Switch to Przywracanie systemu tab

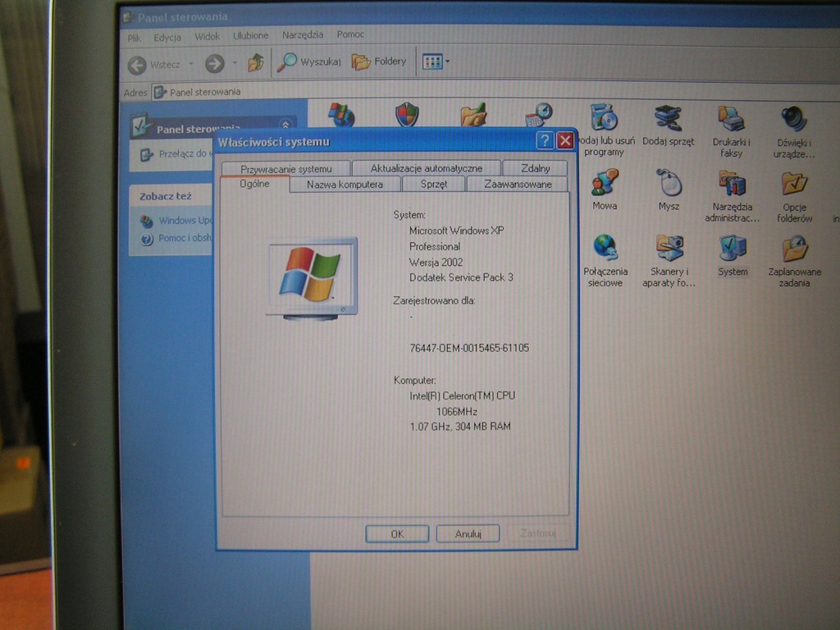coord(286,169)
